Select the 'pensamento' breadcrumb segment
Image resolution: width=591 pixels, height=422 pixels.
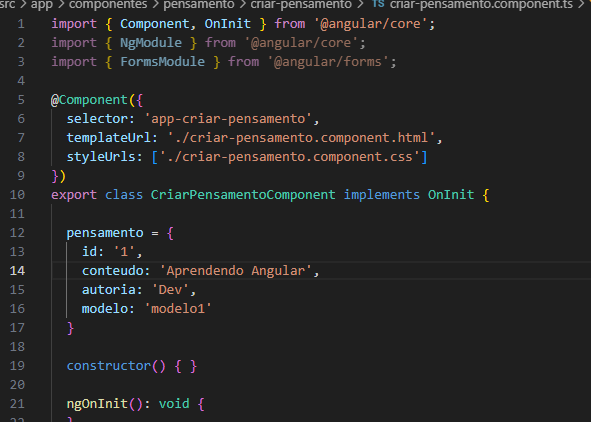[199, 4]
